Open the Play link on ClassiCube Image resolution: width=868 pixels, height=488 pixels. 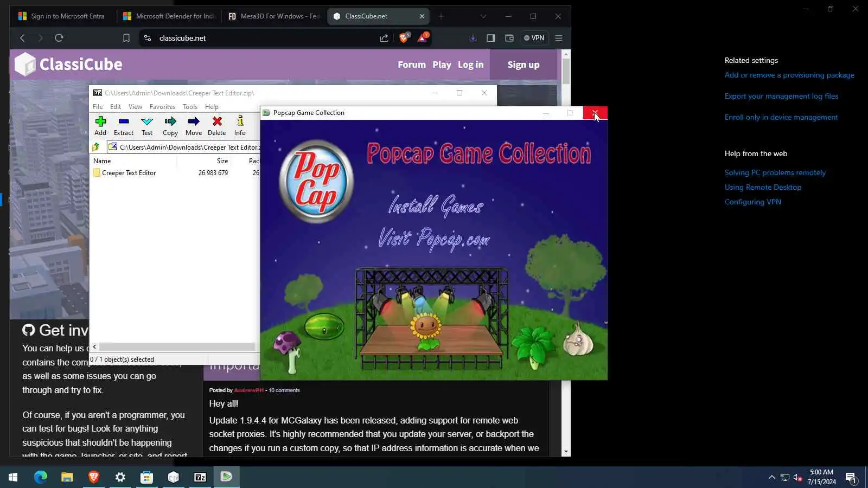pyautogui.click(x=442, y=65)
